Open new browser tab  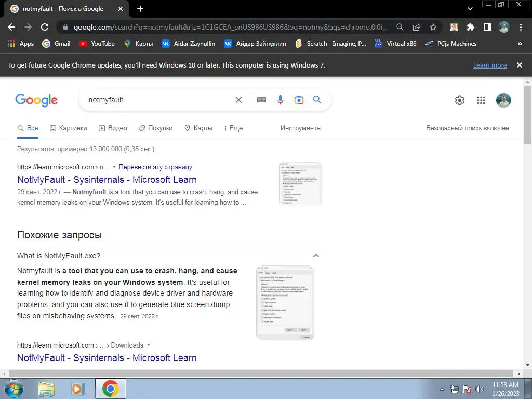pyautogui.click(x=140, y=9)
